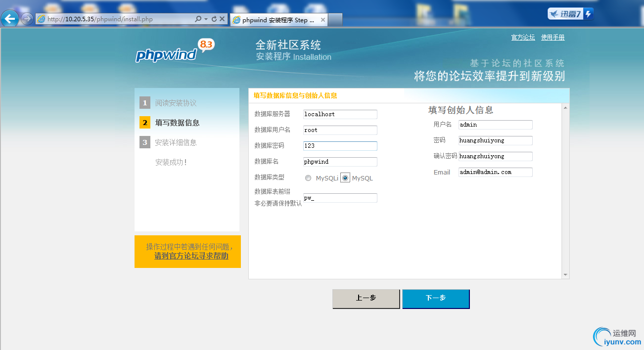Screen dimensions: 644x350
Task: Select the MySQL radio button
Action: (345, 178)
